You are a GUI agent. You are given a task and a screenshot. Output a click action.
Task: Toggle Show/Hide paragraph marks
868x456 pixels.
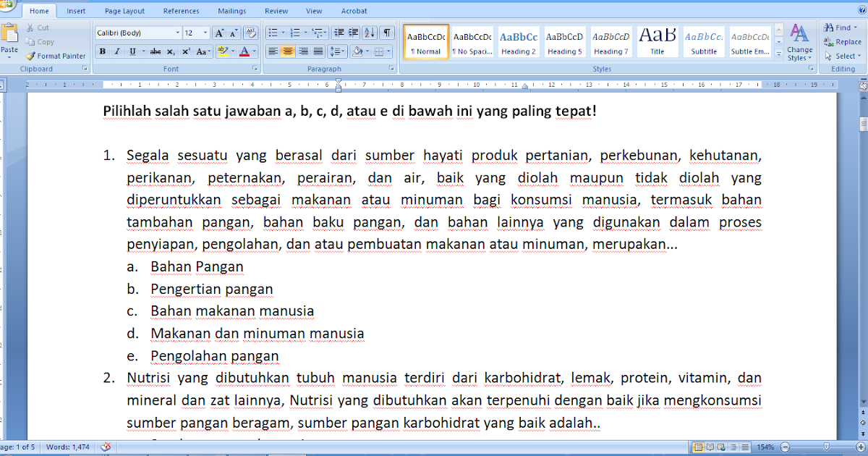[x=387, y=33]
